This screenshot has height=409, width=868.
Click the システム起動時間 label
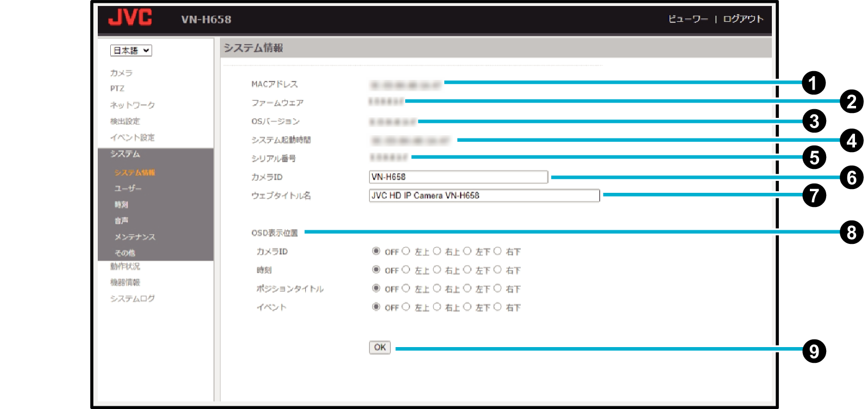pos(281,140)
